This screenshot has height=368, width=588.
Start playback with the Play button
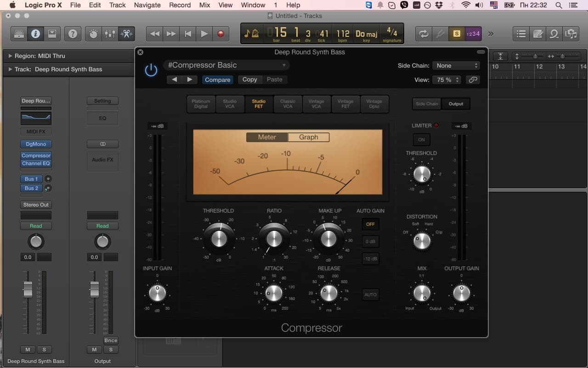tap(204, 34)
